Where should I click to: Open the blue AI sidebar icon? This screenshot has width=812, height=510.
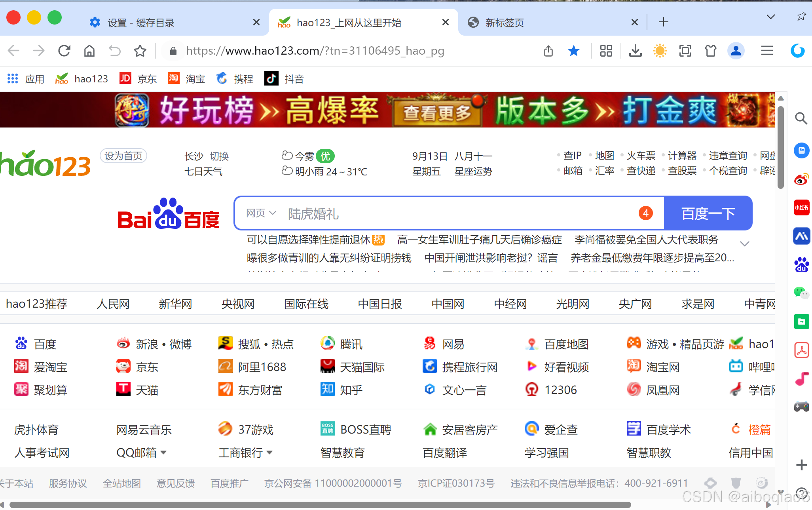pyautogui.click(x=802, y=236)
